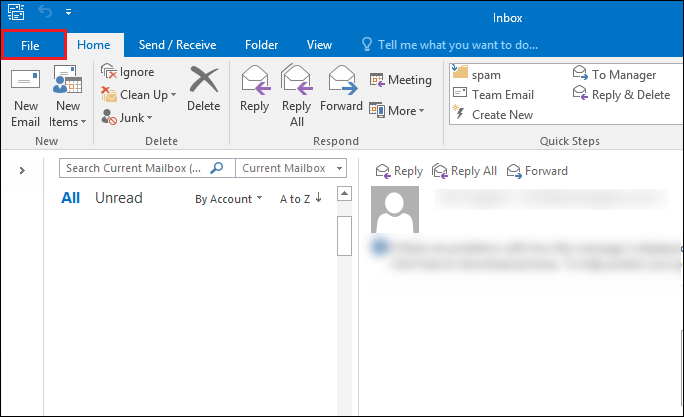This screenshot has width=684, height=417.
Task: Choose the To Manager quick step
Action: tap(614, 75)
